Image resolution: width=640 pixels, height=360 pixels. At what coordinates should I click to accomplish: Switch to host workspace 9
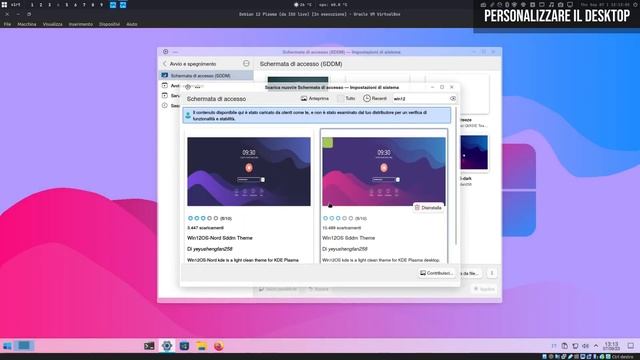click(x=101, y=5)
